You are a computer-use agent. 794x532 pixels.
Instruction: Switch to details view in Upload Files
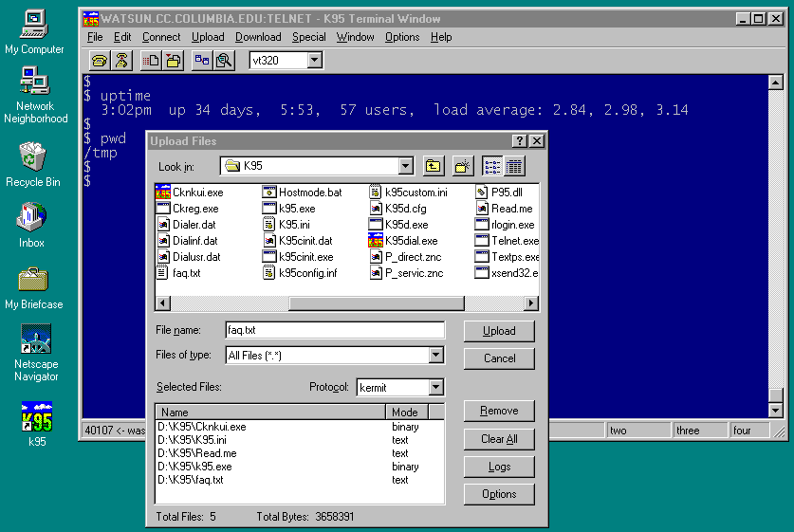(514, 166)
